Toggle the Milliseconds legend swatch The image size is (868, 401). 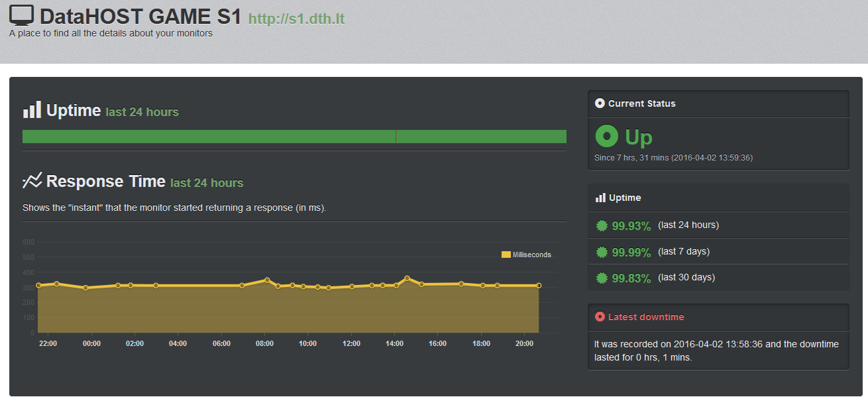click(506, 255)
